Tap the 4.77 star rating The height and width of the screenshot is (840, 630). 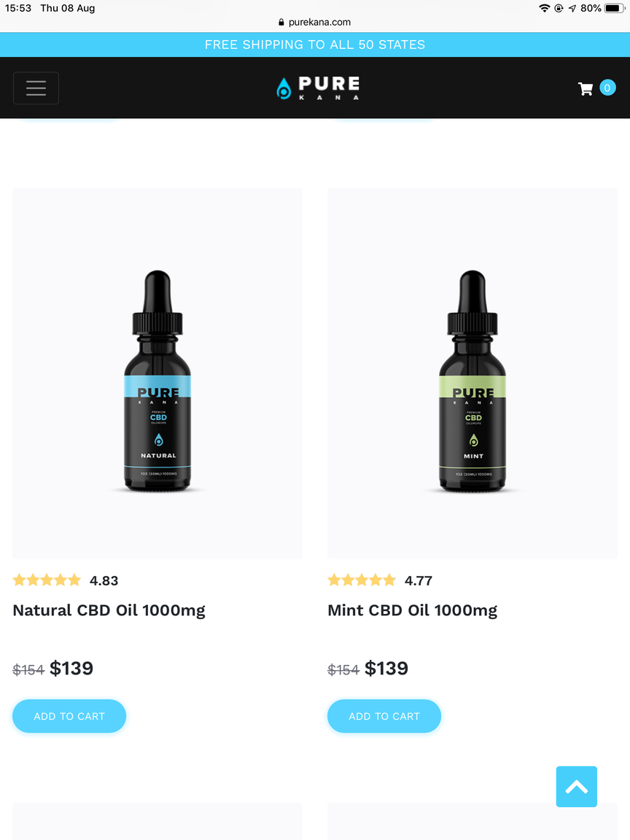click(x=380, y=580)
